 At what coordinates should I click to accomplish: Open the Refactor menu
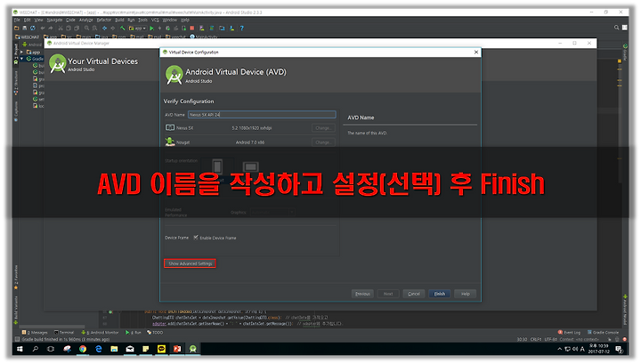[x=104, y=20]
